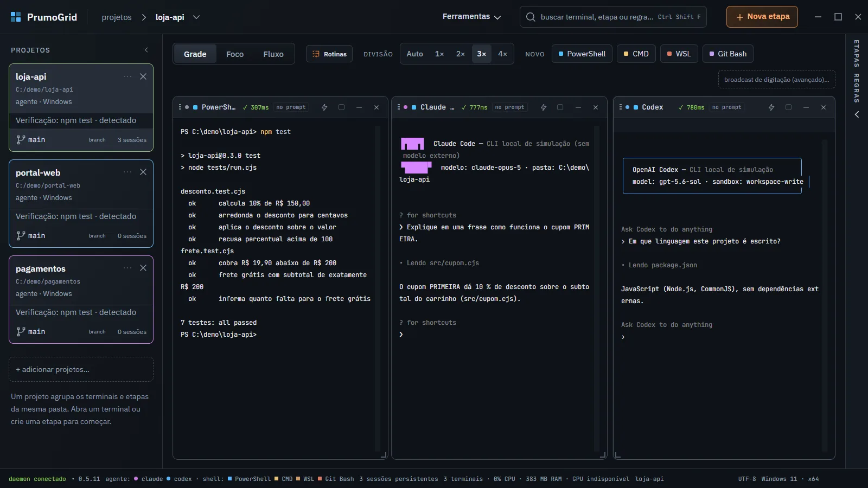Open the Ferramentas menu
868x488 pixels.
[471, 17]
